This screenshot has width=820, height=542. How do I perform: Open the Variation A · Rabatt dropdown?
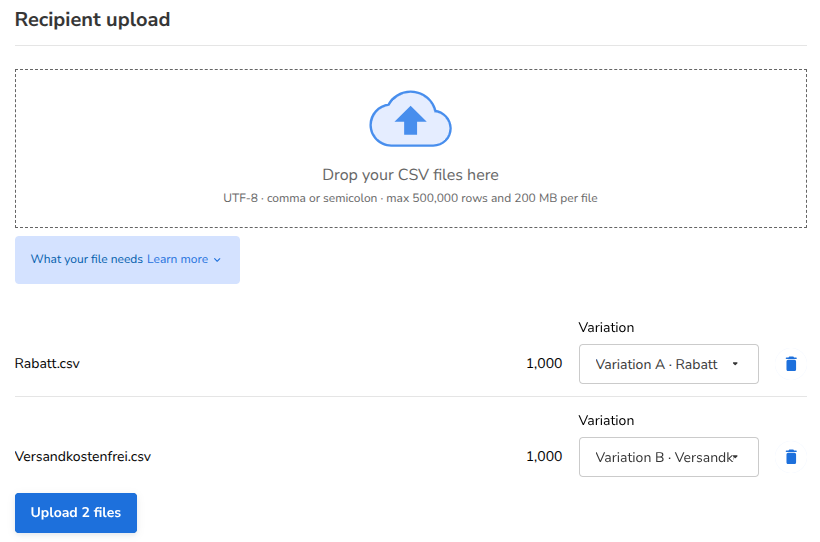tap(668, 364)
